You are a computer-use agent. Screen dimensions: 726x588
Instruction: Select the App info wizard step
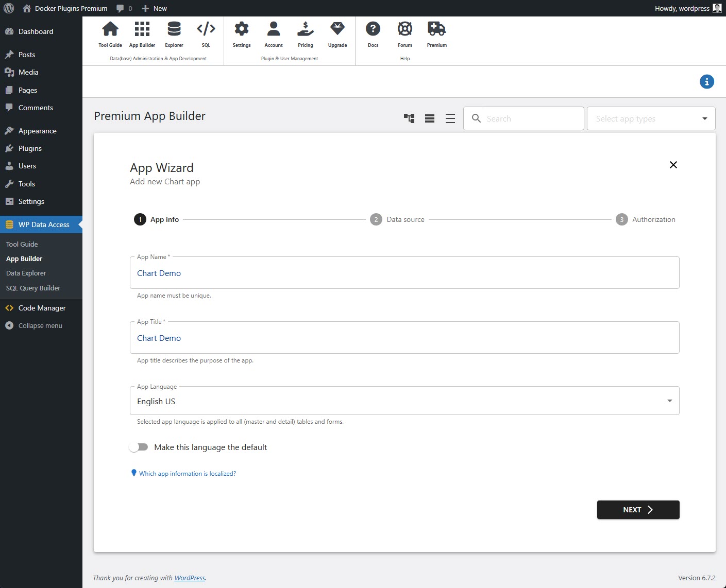[x=157, y=219]
